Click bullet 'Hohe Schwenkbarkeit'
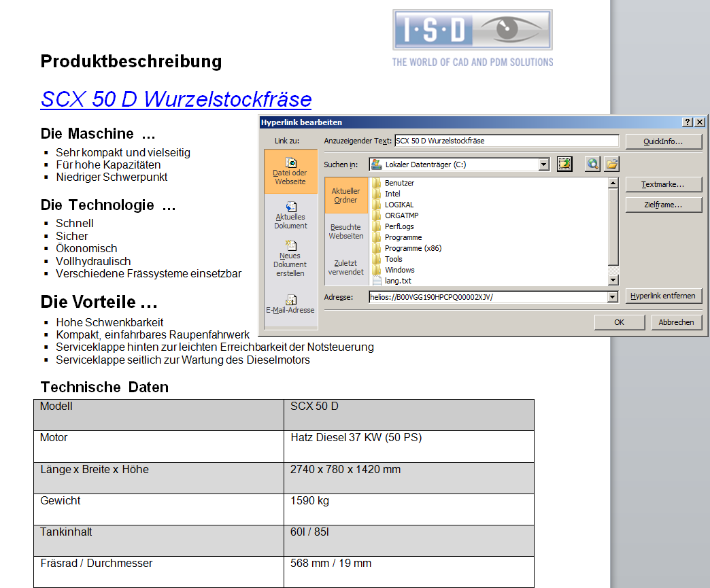 coord(109,322)
